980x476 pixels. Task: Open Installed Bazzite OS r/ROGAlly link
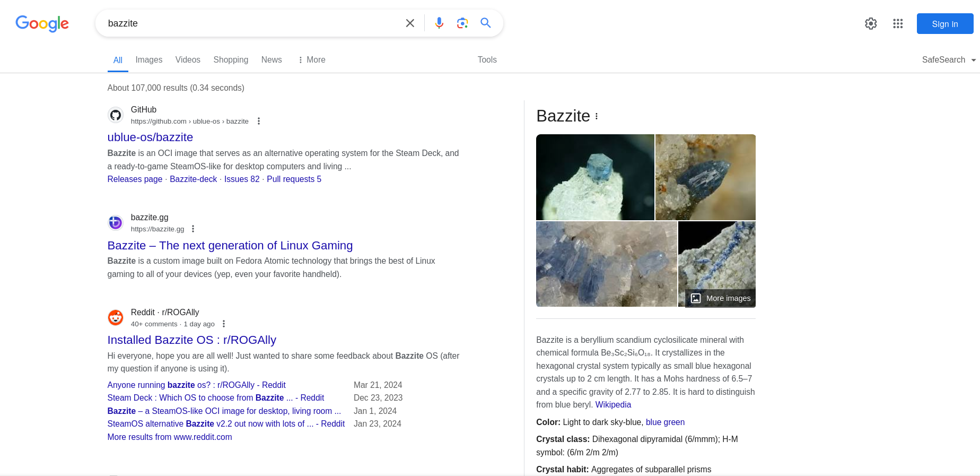pyautogui.click(x=192, y=340)
